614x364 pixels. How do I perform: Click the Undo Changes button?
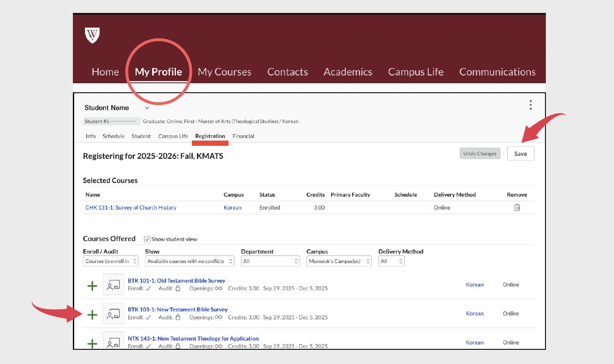pyautogui.click(x=479, y=154)
